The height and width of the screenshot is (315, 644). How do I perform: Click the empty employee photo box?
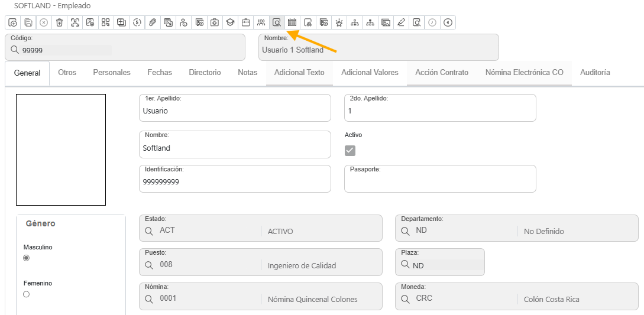click(x=61, y=150)
